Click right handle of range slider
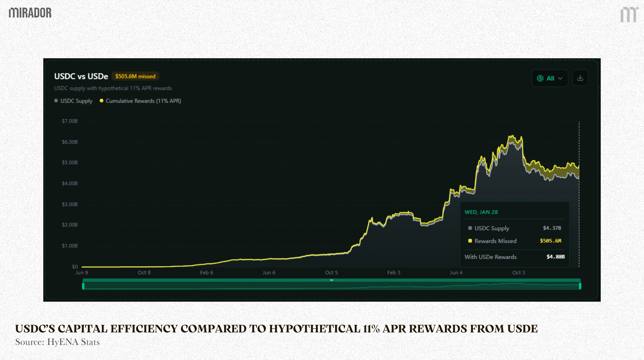Screen dimensions: 644x360 click(x=580, y=286)
